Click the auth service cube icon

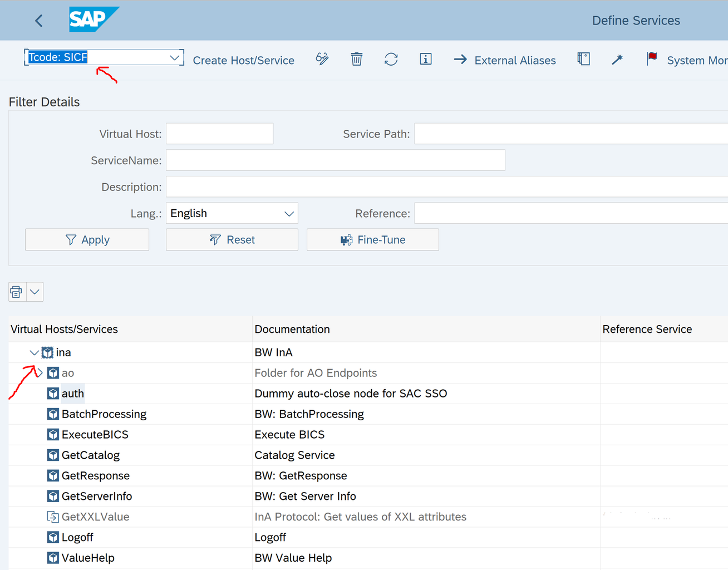[53, 394]
